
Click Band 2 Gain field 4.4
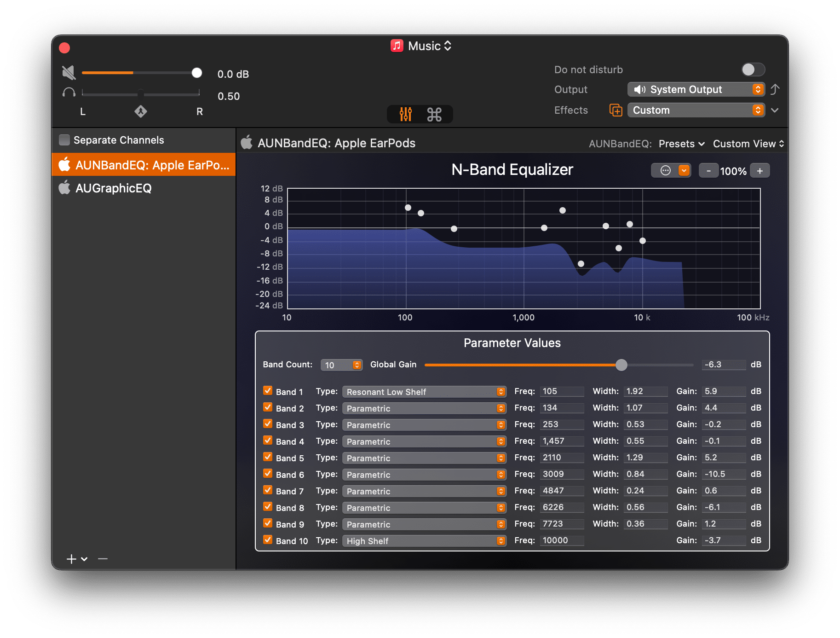pyautogui.click(x=724, y=408)
